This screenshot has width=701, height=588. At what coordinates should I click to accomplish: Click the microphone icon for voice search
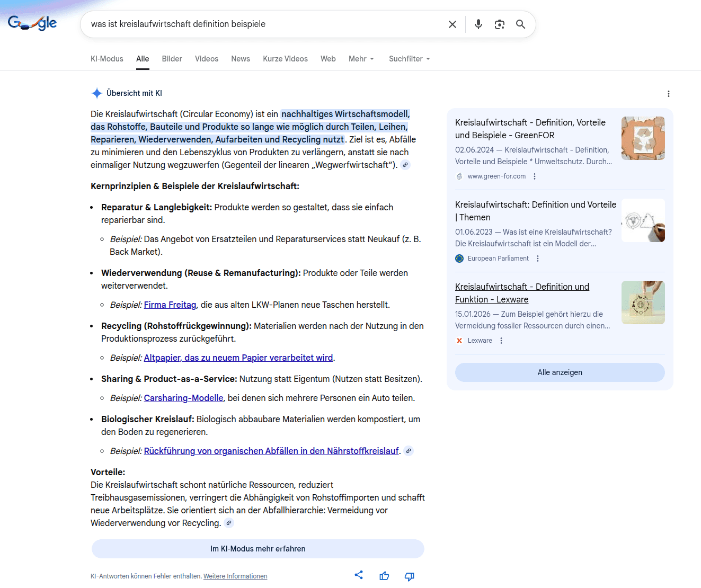478,24
